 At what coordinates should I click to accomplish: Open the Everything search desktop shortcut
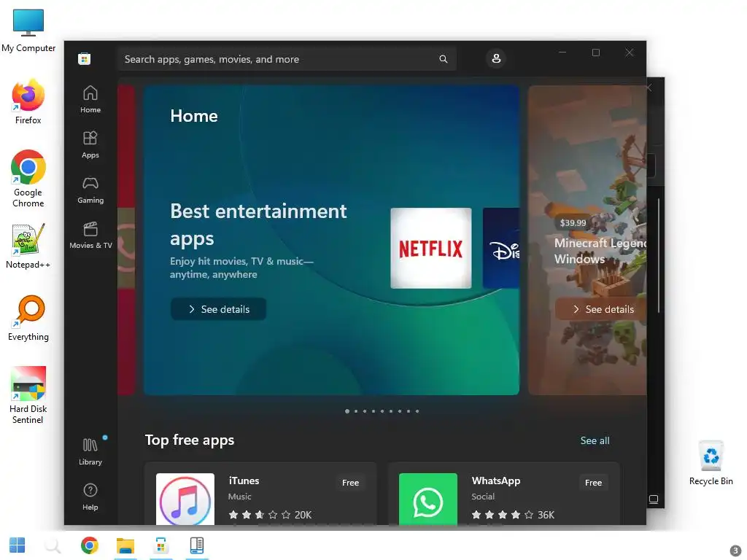pyautogui.click(x=28, y=318)
